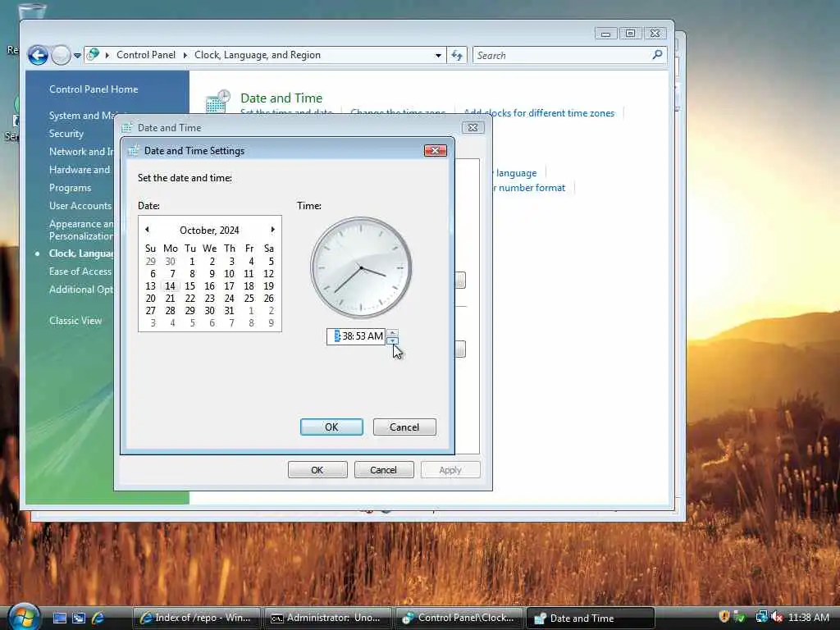Select October 31 in calendar

(x=230, y=311)
